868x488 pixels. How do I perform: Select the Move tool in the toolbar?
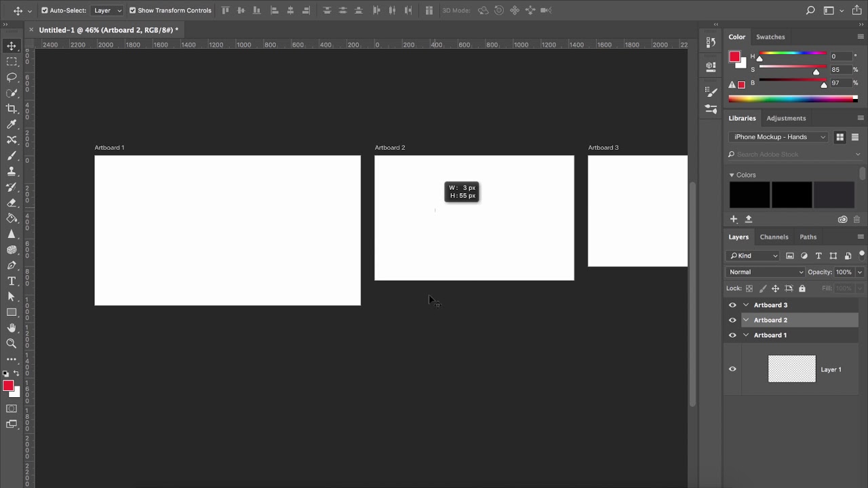[12, 46]
